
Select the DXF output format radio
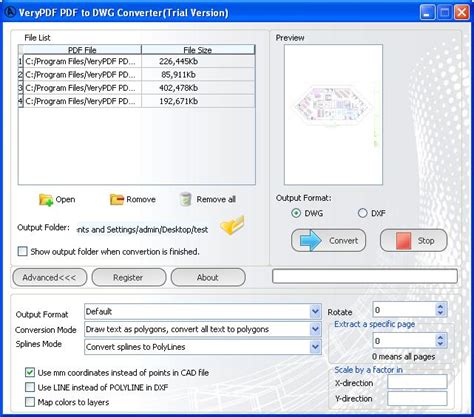point(362,213)
